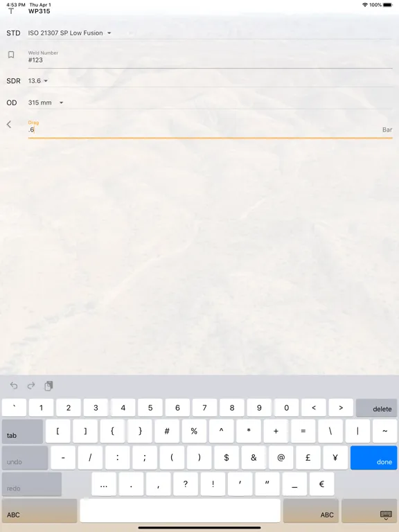This screenshot has height=532, width=399.
Task: Tap the 9 key
Action: click(259, 407)
